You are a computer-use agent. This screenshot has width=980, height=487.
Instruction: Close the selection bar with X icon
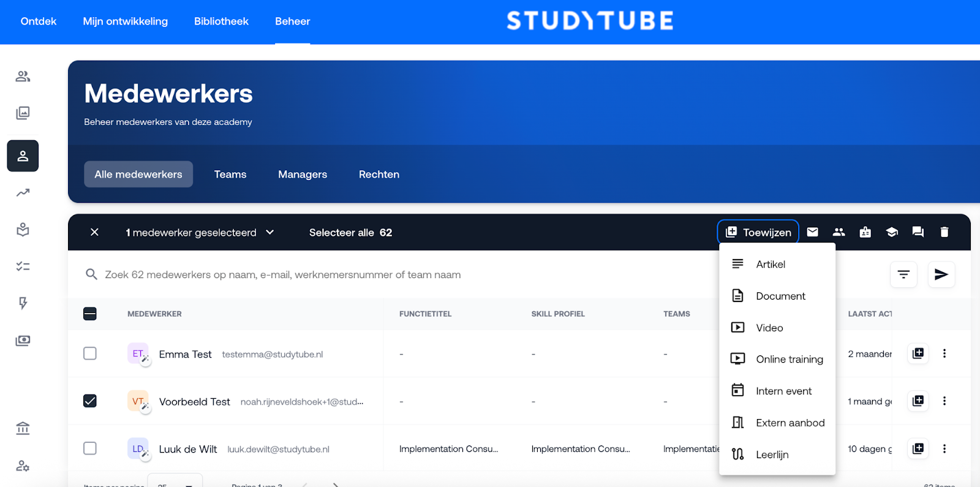(x=94, y=232)
